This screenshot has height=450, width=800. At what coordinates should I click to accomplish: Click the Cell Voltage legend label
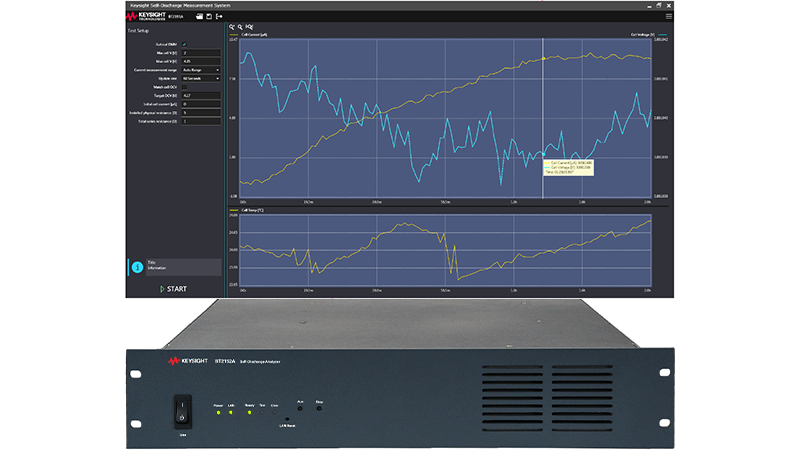point(642,35)
